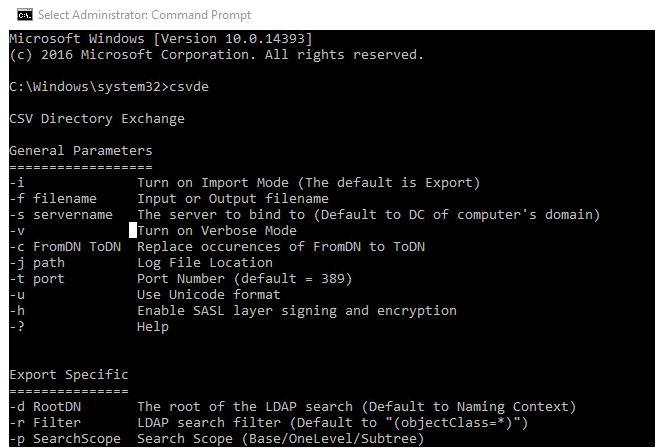Click the window title 'Select Administrator: Command Prompt'
The height and width of the screenshot is (448, 668).
(x=144, y=15)
